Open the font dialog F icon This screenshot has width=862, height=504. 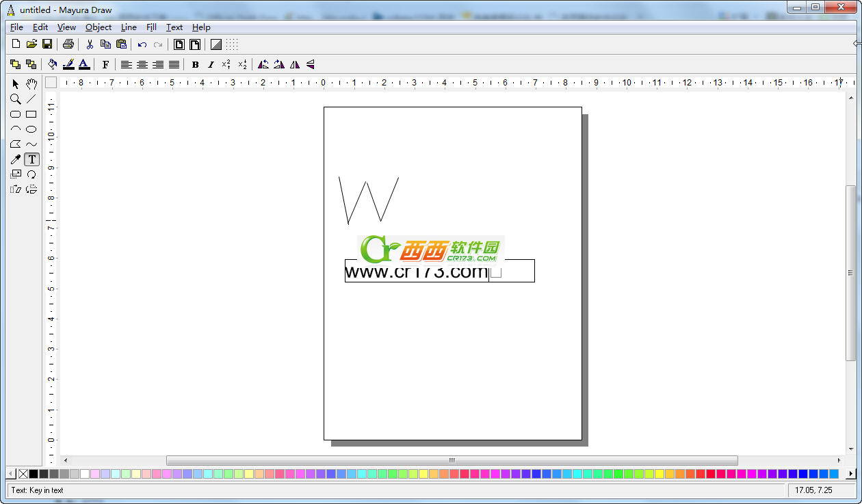pos(105,64)
